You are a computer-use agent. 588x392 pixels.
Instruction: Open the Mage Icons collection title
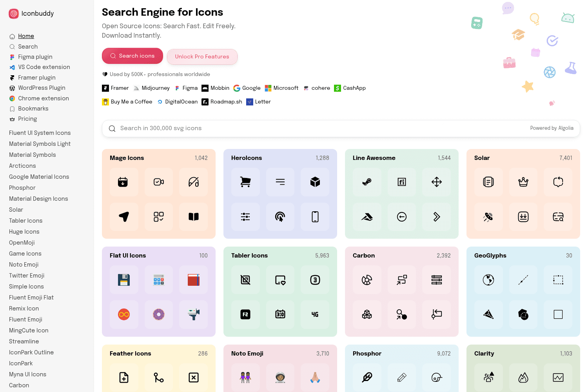pos(127,158)
